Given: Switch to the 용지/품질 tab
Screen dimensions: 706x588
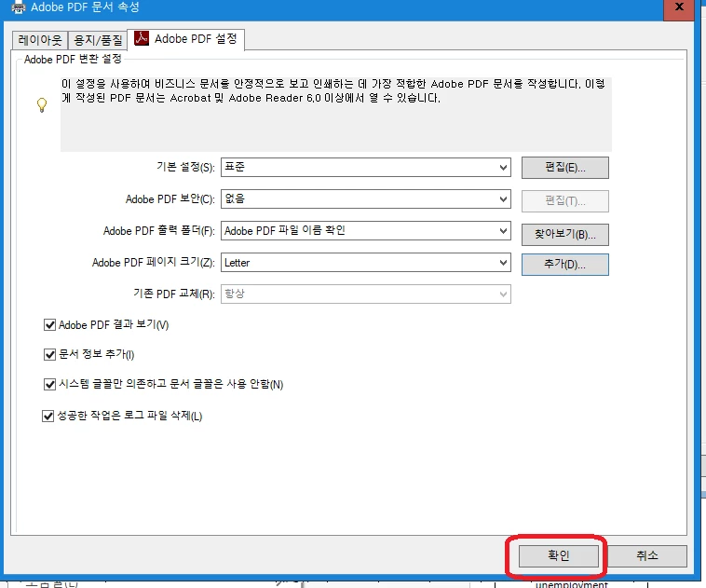Looking at the screenshot, I should (98, 40).
